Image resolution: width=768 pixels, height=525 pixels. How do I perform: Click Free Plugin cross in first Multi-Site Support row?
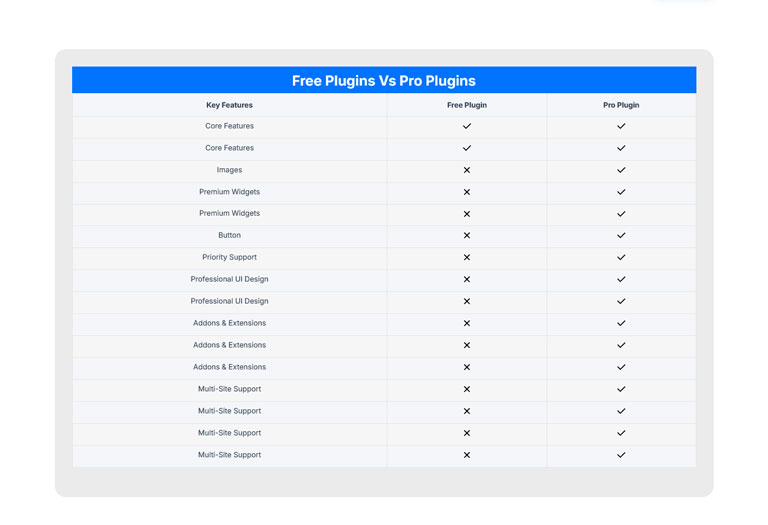tap(467, 389)
